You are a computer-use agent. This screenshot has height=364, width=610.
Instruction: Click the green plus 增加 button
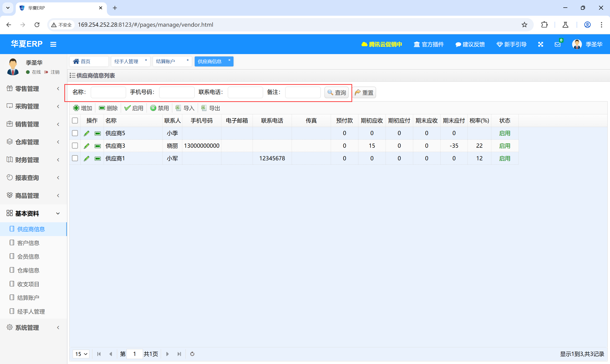(83, 108)
